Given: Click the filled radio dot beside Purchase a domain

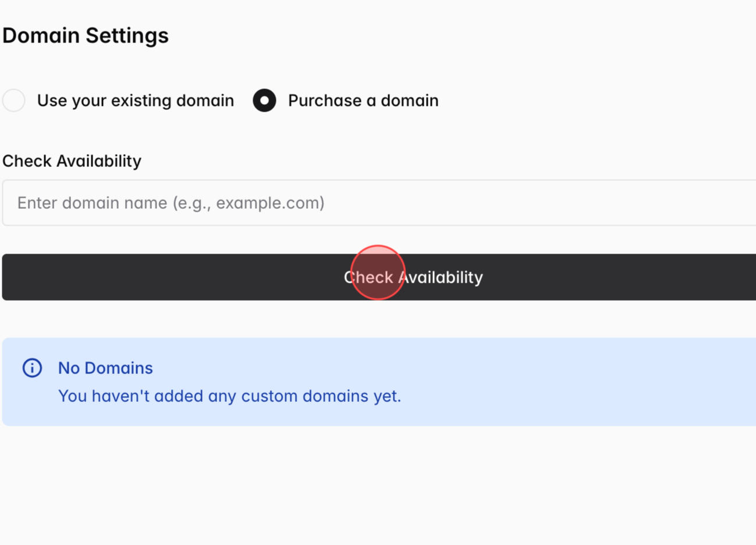Looking at the screenshot, I should [x=264, y=101].
